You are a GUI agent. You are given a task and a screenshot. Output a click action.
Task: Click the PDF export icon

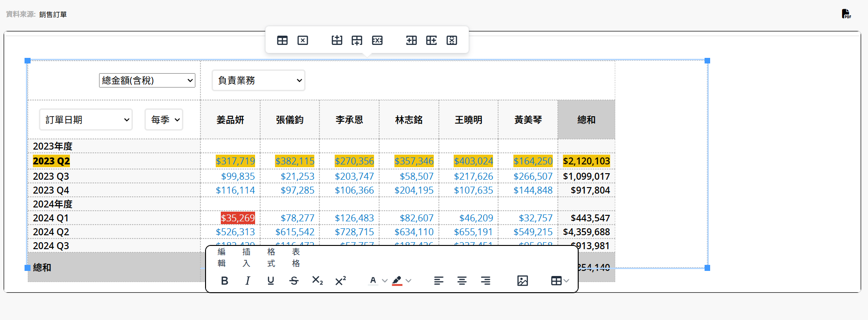point(846,14)
